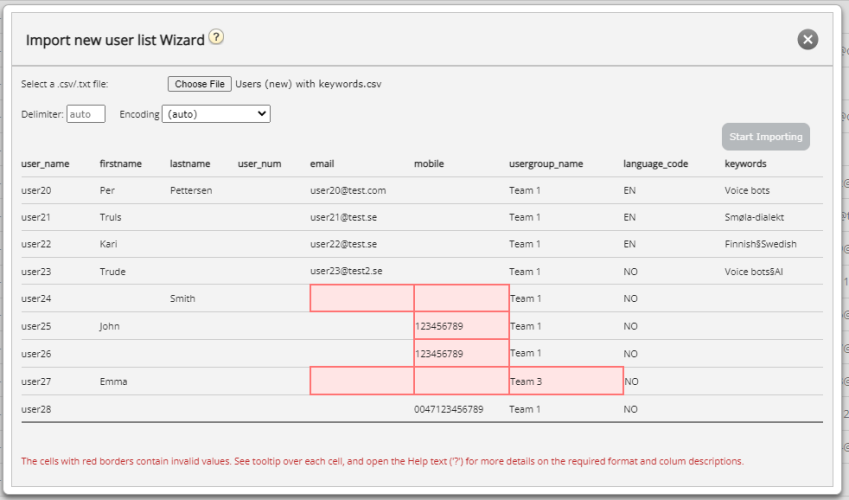
Task: Click the empty email cell for user27
Action: (362, 381)
